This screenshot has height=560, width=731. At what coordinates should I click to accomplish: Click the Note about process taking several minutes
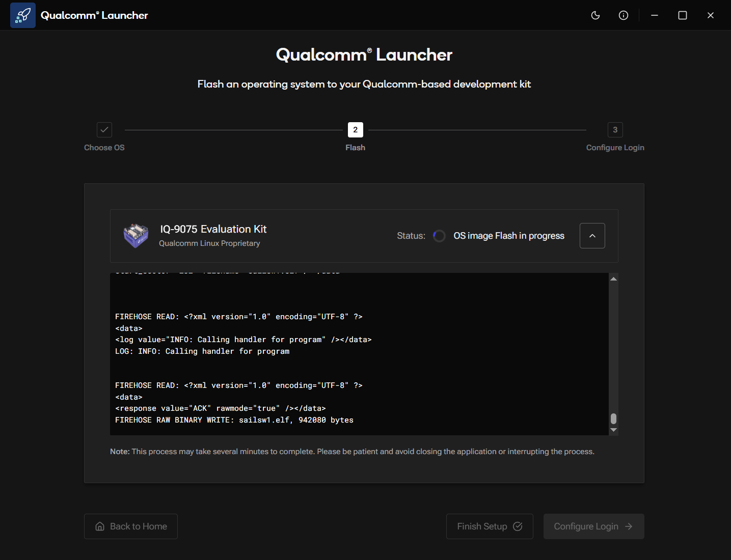point(352,452)
